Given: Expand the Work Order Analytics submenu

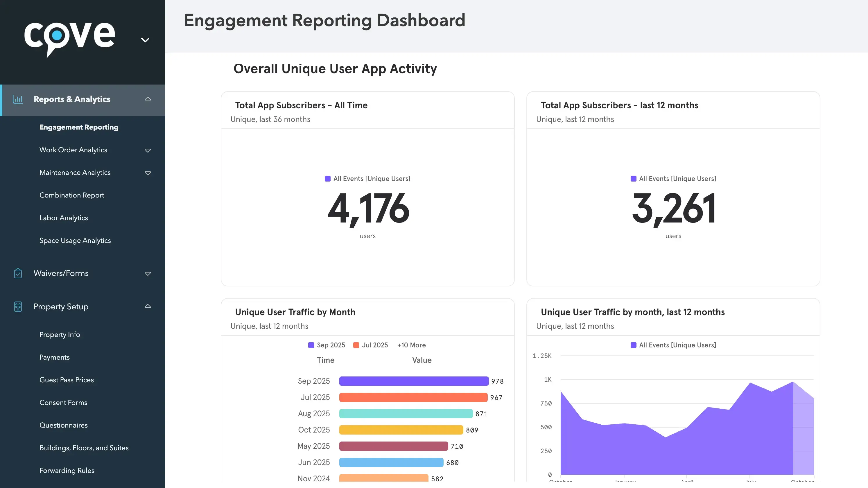Looking at the screenshot, I should [x=148, y=150].
